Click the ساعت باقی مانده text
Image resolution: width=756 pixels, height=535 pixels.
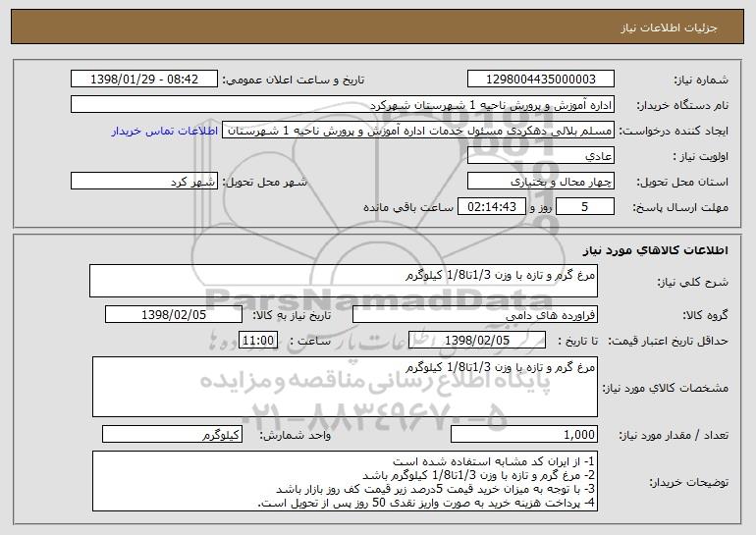(x=407, y=207)
